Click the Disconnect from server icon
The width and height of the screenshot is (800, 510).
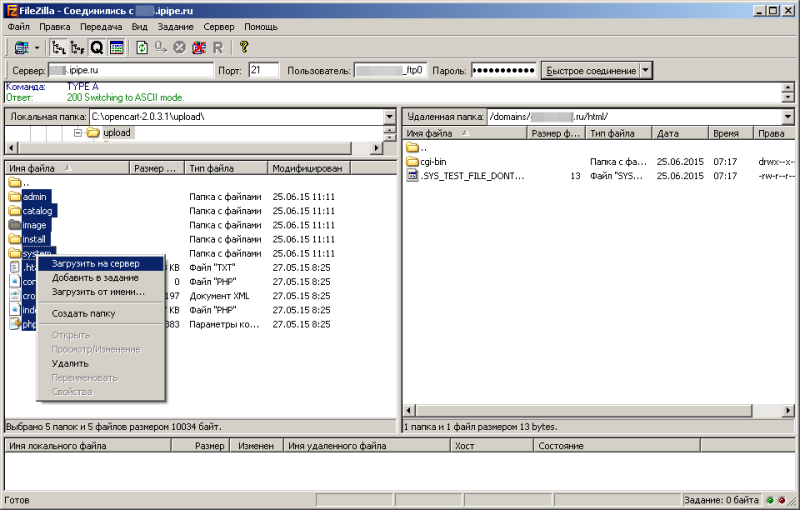point(199,47)
